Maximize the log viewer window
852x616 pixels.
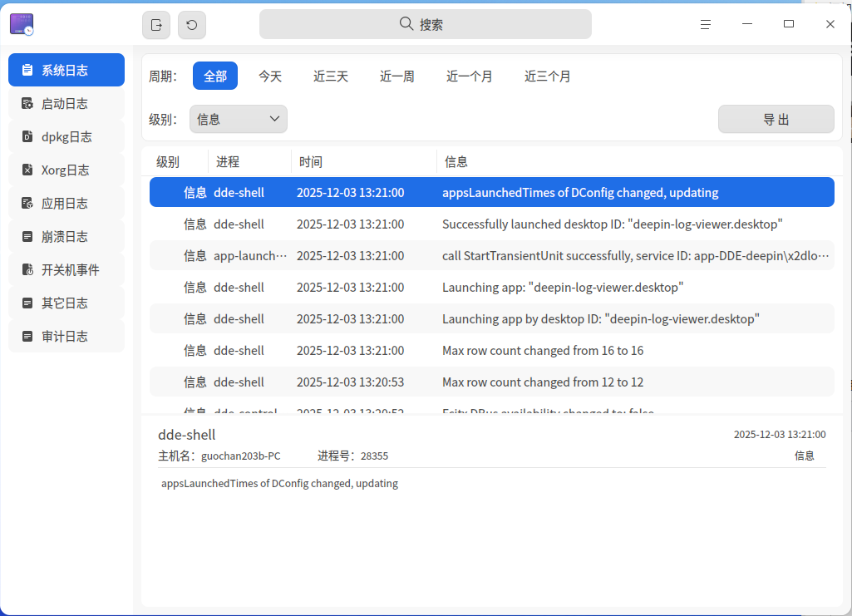(789, 24)
